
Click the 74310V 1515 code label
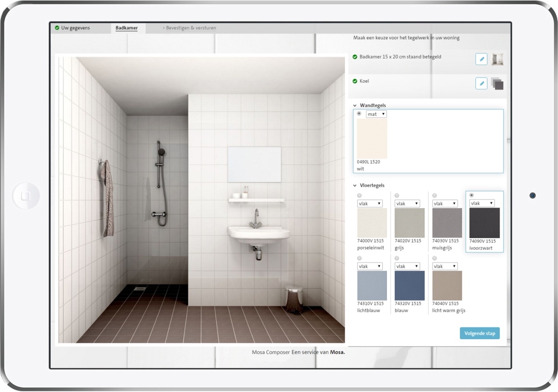371,303
